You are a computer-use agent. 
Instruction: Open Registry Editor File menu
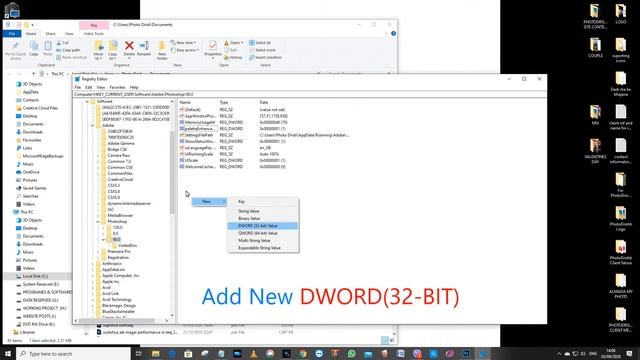coord(78,87)
